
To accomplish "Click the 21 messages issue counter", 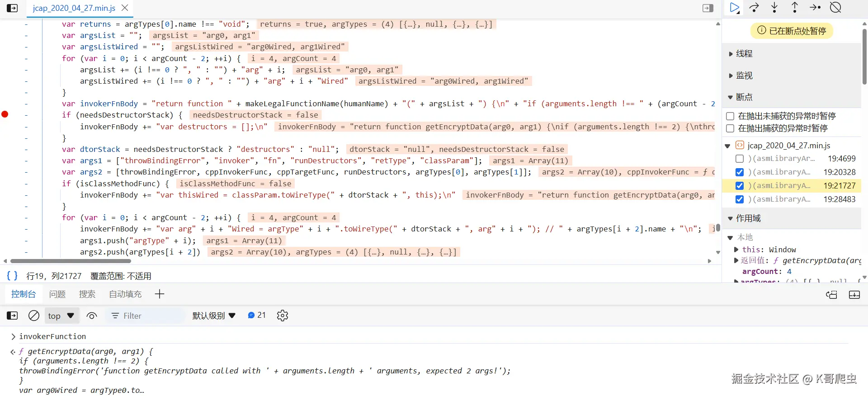I will [x=257, y=315].
